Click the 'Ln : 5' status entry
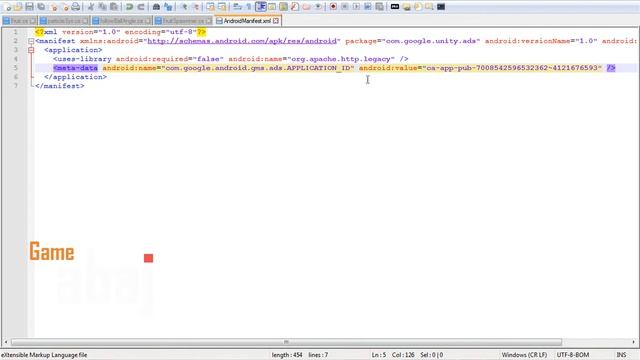 point(378,355)
